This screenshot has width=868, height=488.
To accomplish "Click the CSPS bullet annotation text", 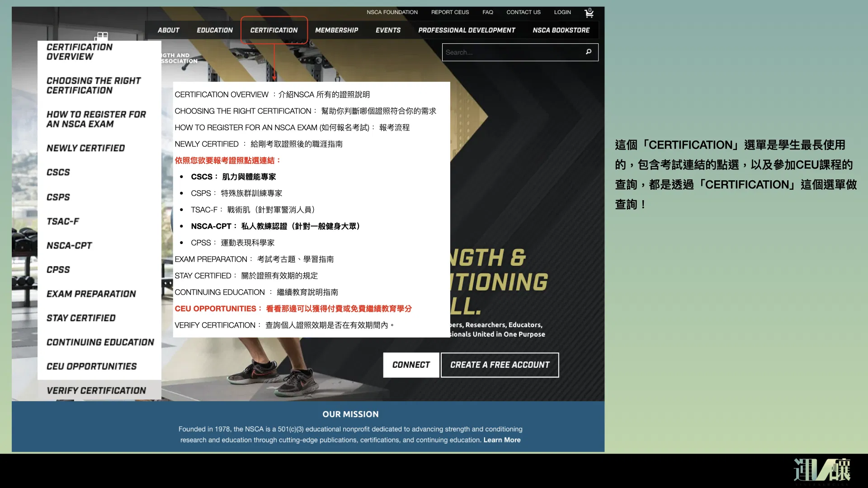I will click(x=236, y=193).
